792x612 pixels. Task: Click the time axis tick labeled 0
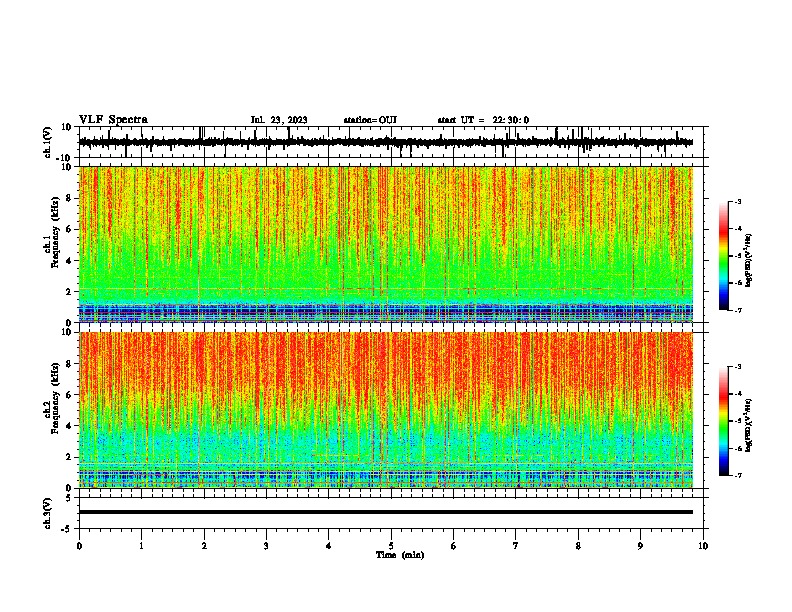79,546
